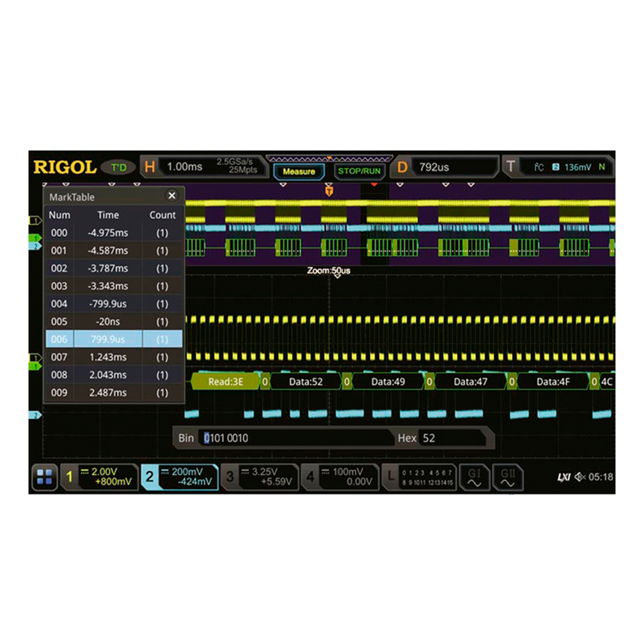Image resolution: width=644 pixels, height=644 pixels.
Task: Open the GII waveform generator icon
Action: tap(507, 478)
